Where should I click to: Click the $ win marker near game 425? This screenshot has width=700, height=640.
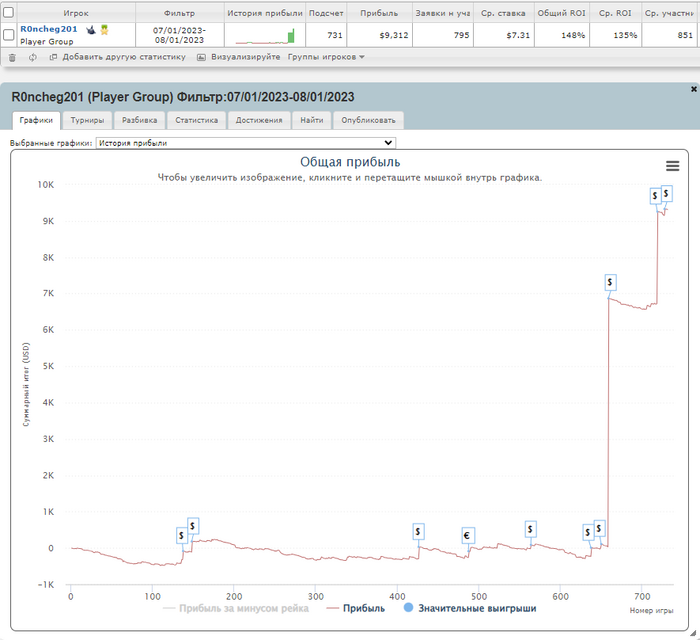point(418,532)
